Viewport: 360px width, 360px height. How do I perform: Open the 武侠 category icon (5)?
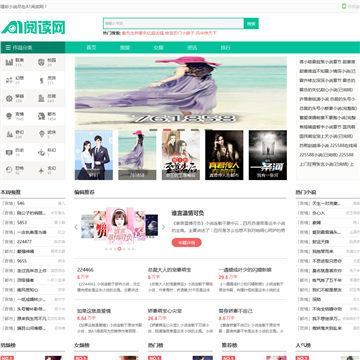(x=41, y=134)
